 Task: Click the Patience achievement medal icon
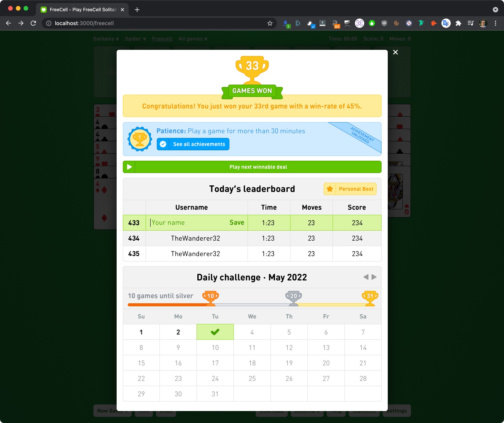(140, 139)
